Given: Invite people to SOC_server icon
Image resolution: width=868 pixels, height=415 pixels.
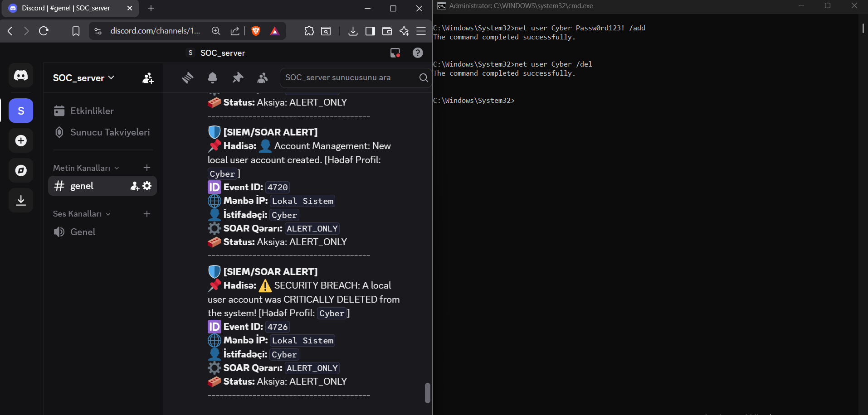Looking at the screenshot, I should coord(148,78).
